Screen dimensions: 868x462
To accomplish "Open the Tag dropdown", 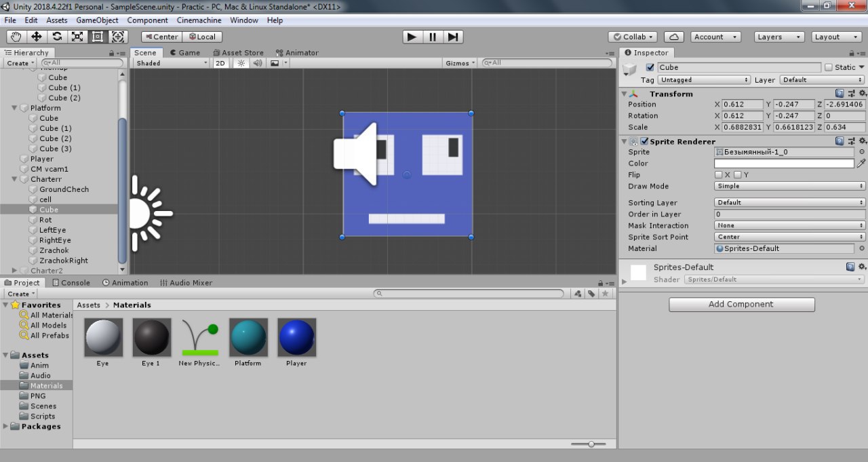I will 704,79.
